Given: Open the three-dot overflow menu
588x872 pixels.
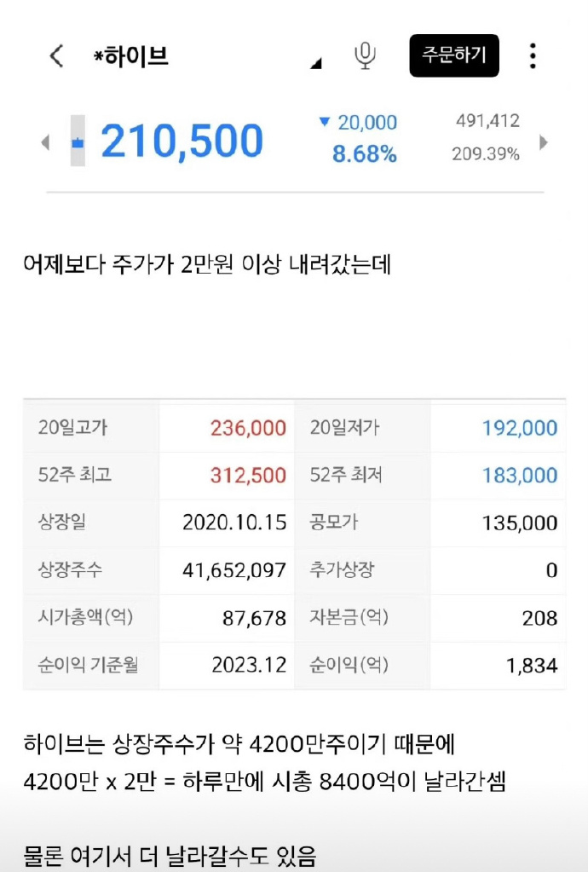Looking at the screenshot, I should [x=533, y=55].
